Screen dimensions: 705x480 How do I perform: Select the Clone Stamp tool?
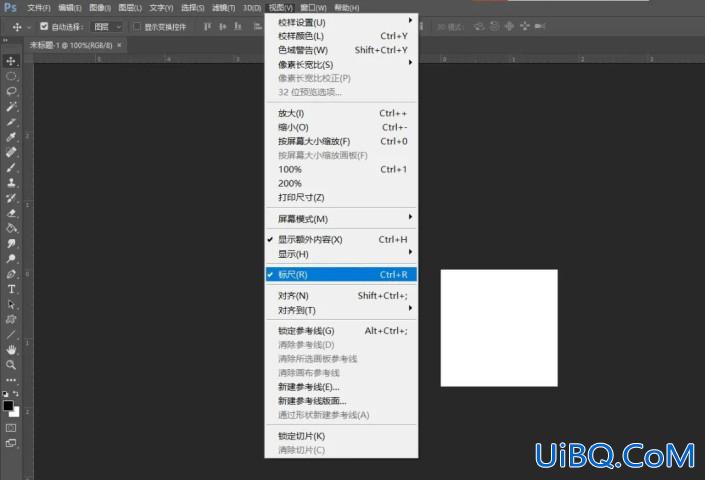tap(11, 182)
